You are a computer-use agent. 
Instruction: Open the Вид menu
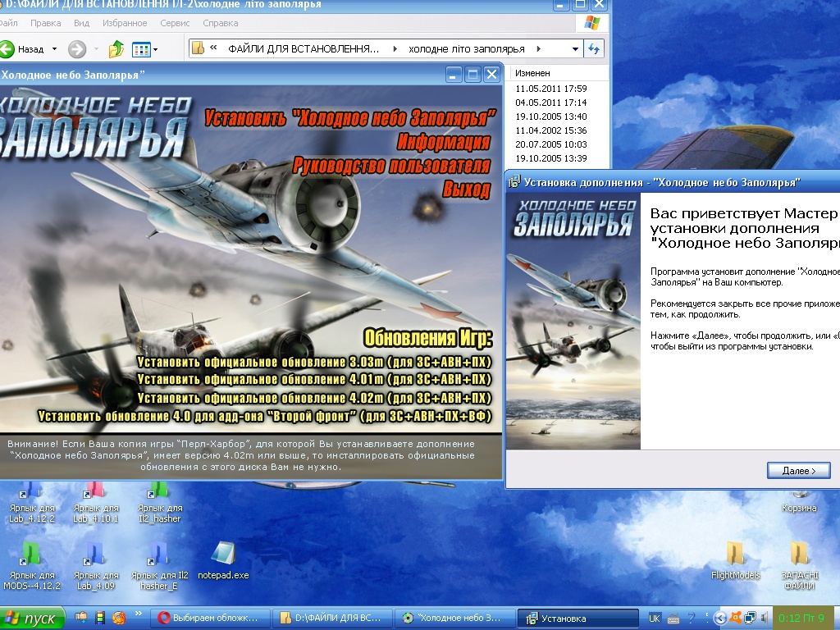pyautogui.click(x=81, y=23)
